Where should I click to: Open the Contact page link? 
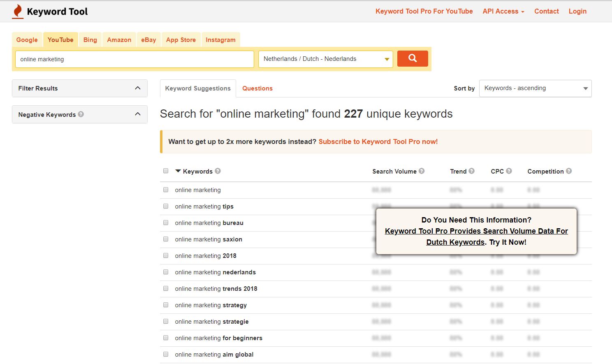click(x=547, y=12)
